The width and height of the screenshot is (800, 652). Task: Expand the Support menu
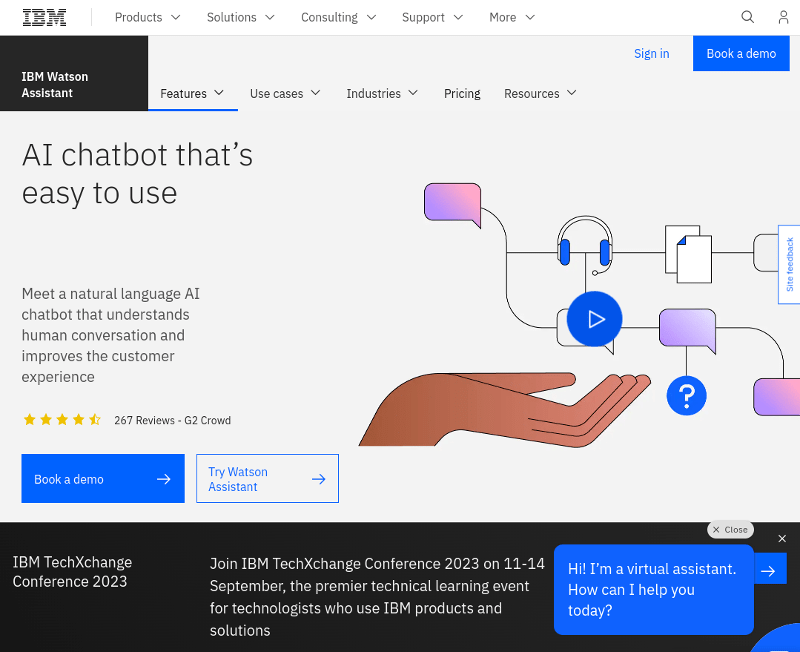point(432,17)
